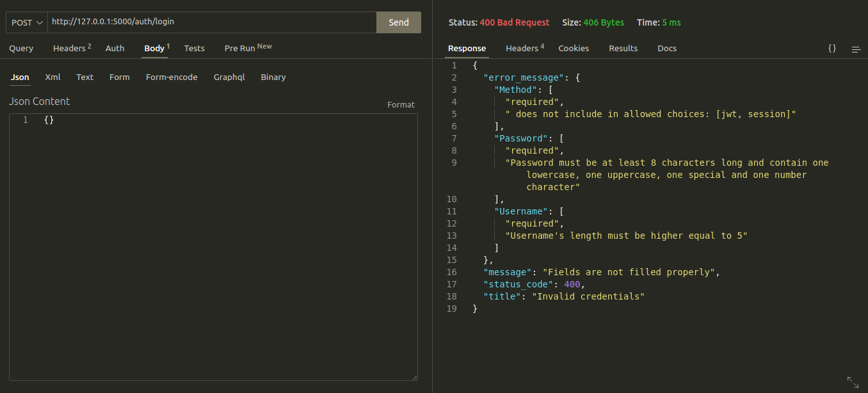Click the curly braces code icon
Screen dimensions: 868x393
click(832, 49)
